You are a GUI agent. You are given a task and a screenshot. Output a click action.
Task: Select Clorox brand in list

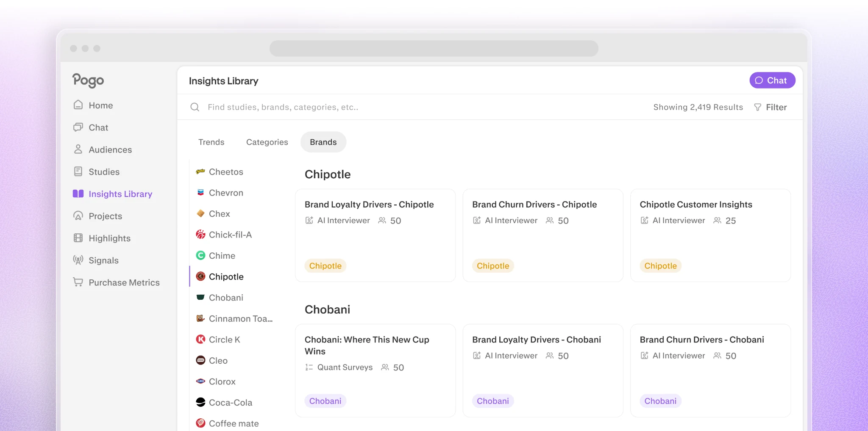216,381
